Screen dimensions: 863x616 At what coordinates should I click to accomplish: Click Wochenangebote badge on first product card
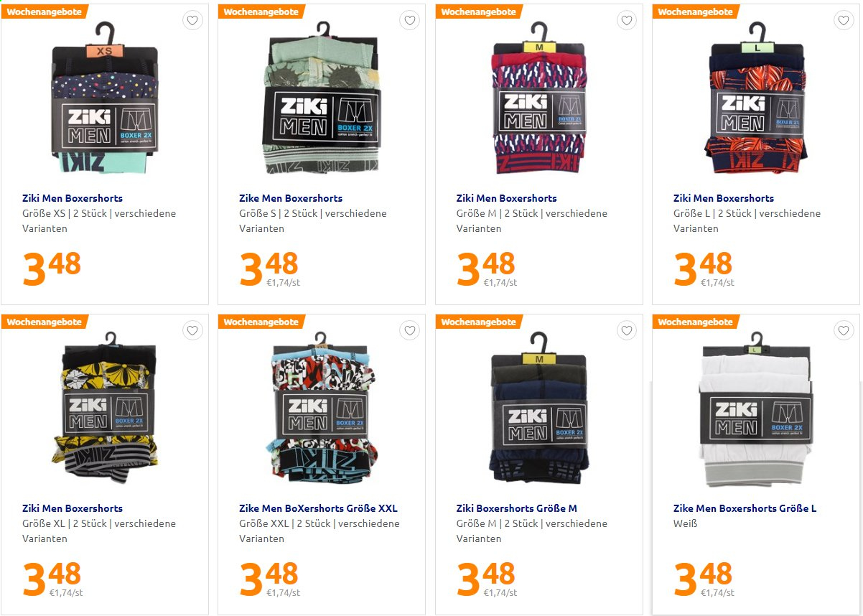click(45, 11)
